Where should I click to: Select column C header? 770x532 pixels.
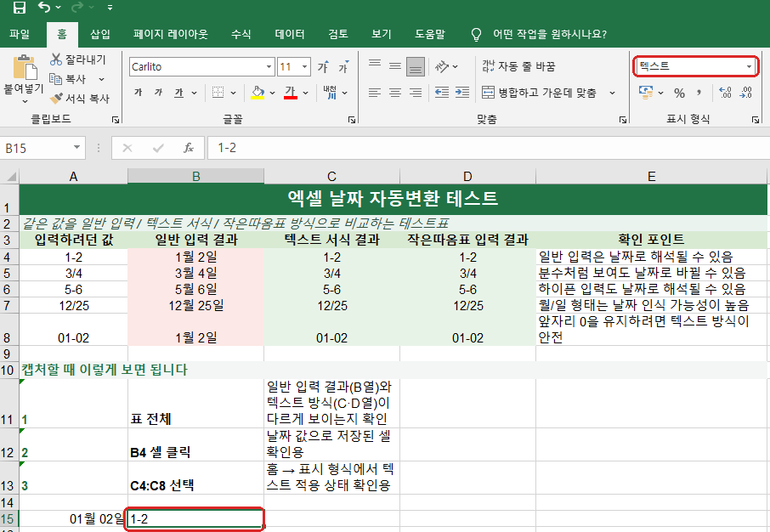click(x=332, y=177)
